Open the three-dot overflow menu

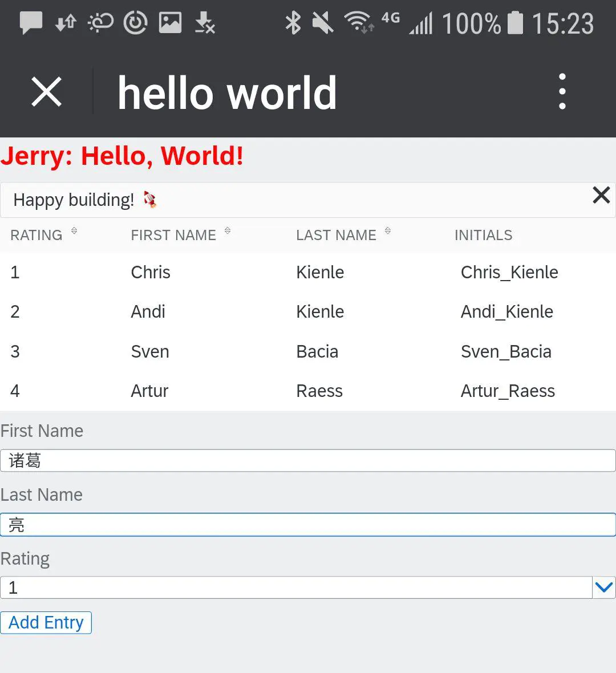click(x=562, y=91)
